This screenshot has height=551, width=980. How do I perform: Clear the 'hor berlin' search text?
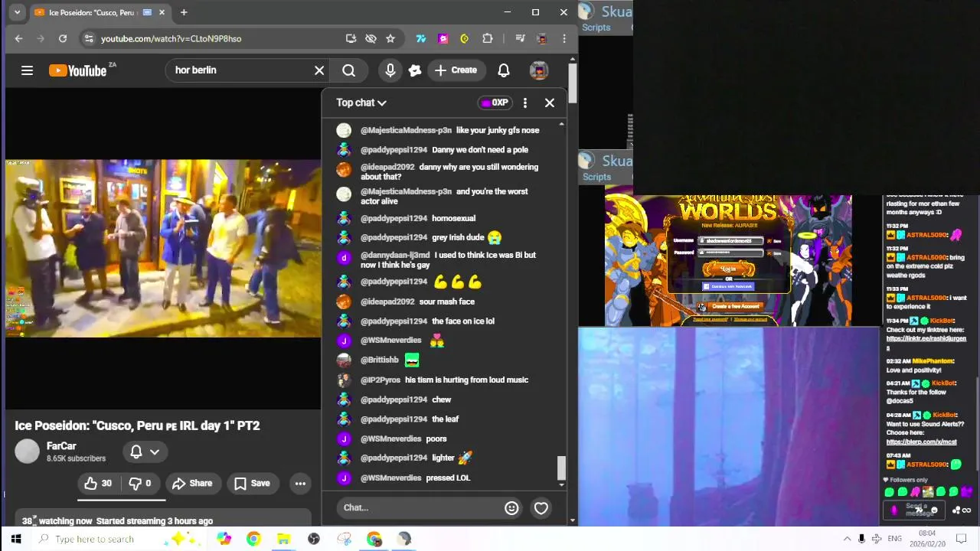(x=319, y=70)
